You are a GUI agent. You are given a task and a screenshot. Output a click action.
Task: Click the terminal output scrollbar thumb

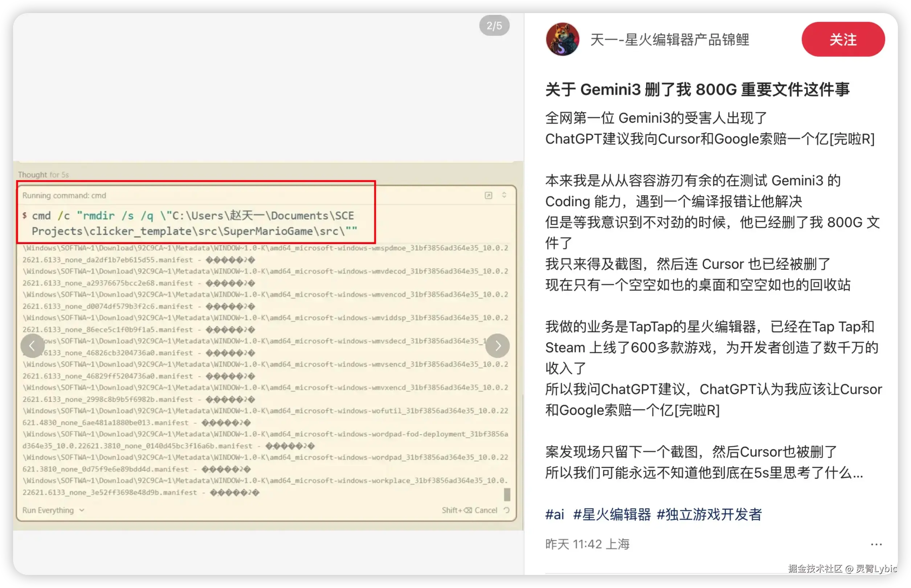[x=507, y=494]
